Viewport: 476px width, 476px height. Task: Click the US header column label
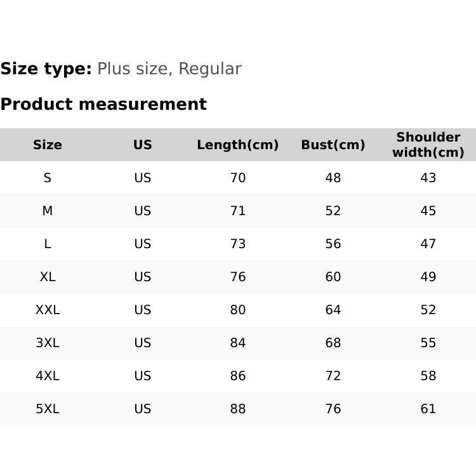point(143,145)
